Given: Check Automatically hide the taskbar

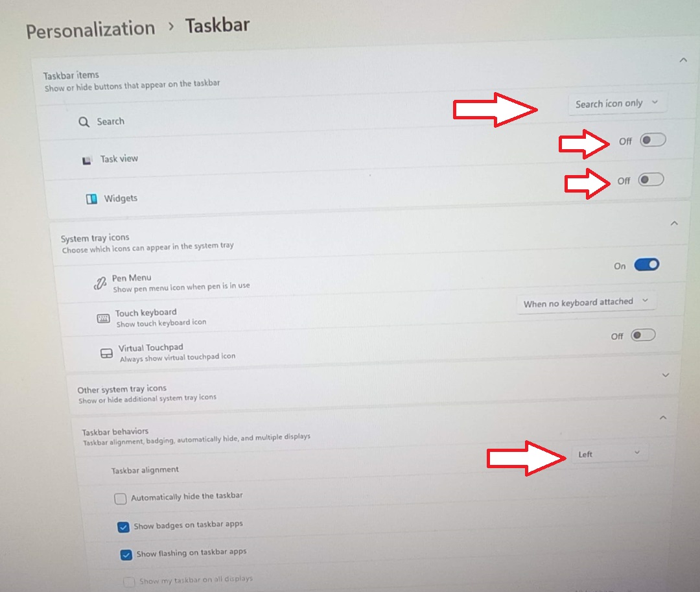Looking at the screenshot, I should click(120, 498).
